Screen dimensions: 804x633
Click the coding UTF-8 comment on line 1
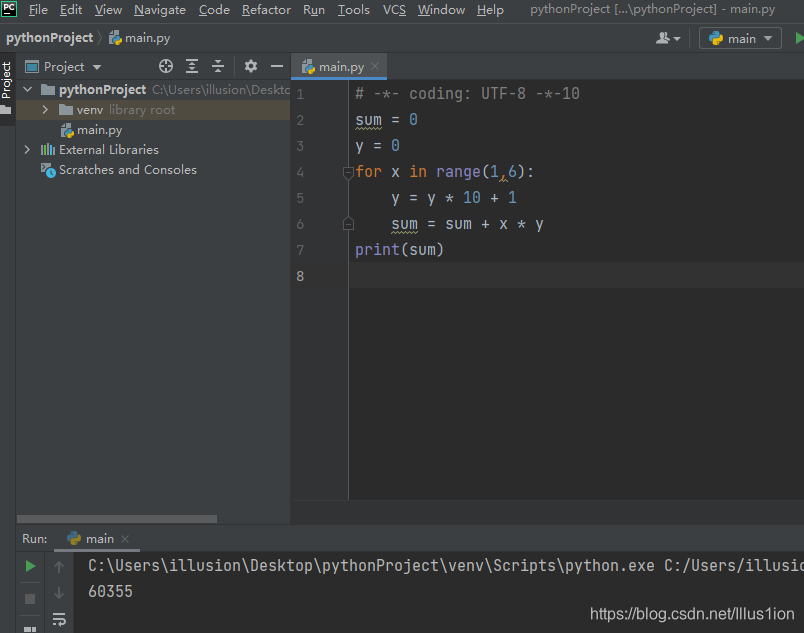tap(467, 94)
